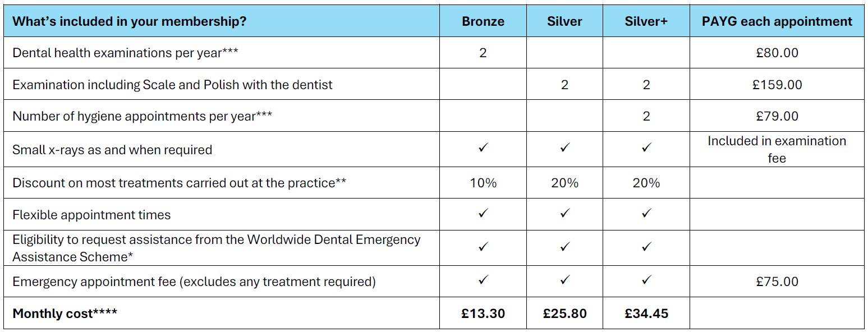Viewport: 868px width, 332px height.
Task: Click Bronze checkmark for emergency appointment fee
Action: 483,280
